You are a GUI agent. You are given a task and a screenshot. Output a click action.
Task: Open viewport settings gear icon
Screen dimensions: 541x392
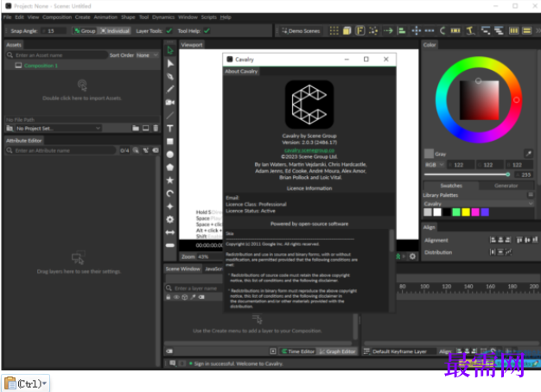click(x=412, y=256)
